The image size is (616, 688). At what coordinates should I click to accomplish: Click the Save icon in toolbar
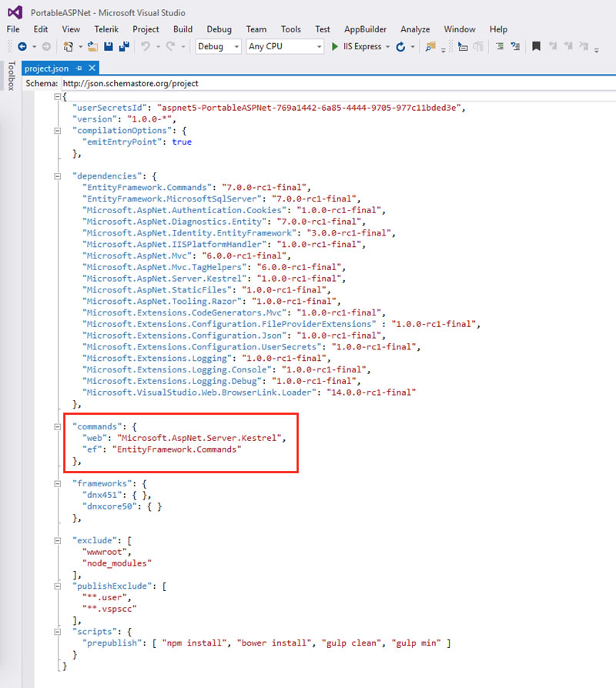click(109, 46)
